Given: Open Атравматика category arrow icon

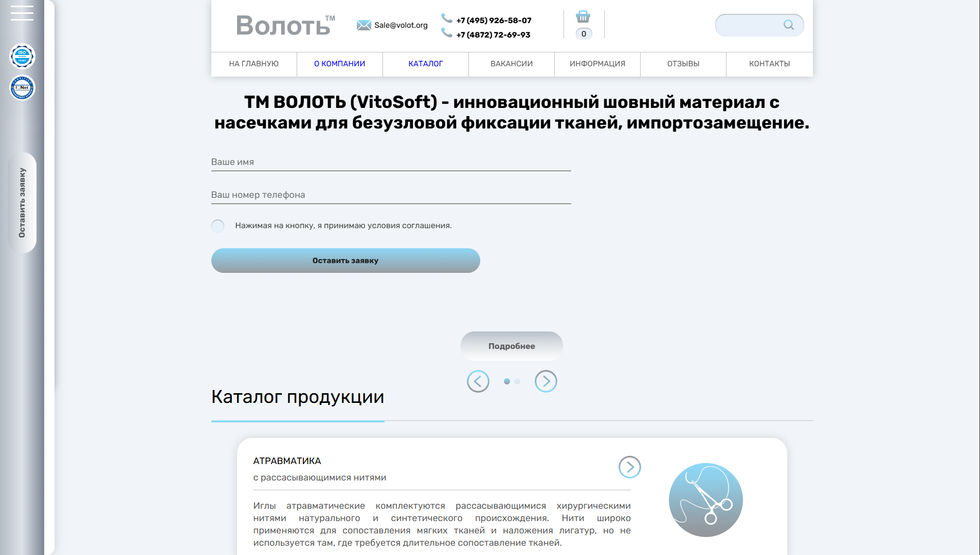Looking at the screenshot, I should (629, 467).
